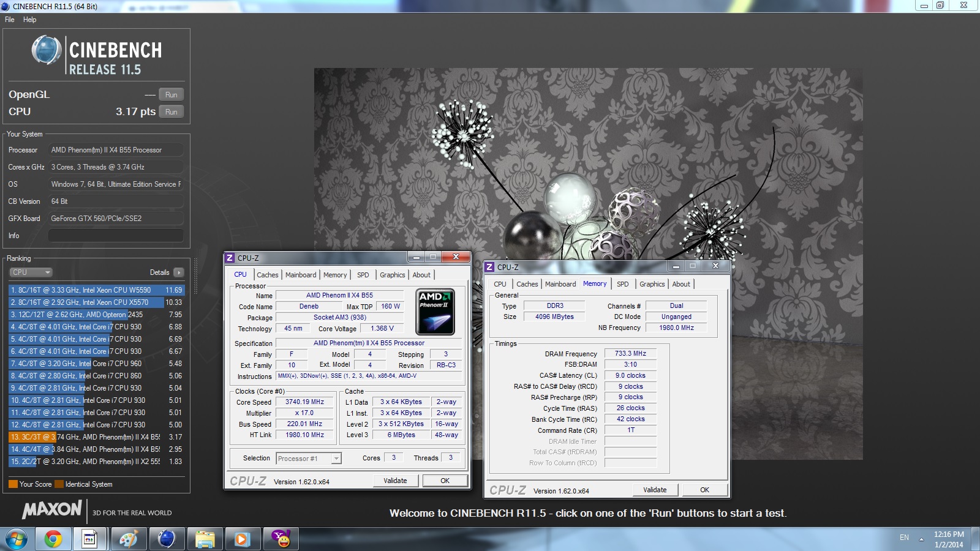Viewport: 980px width, 551px height.
Task: Show hidden system tray icons
Action: pyautogui.click(x=921, y=539)
